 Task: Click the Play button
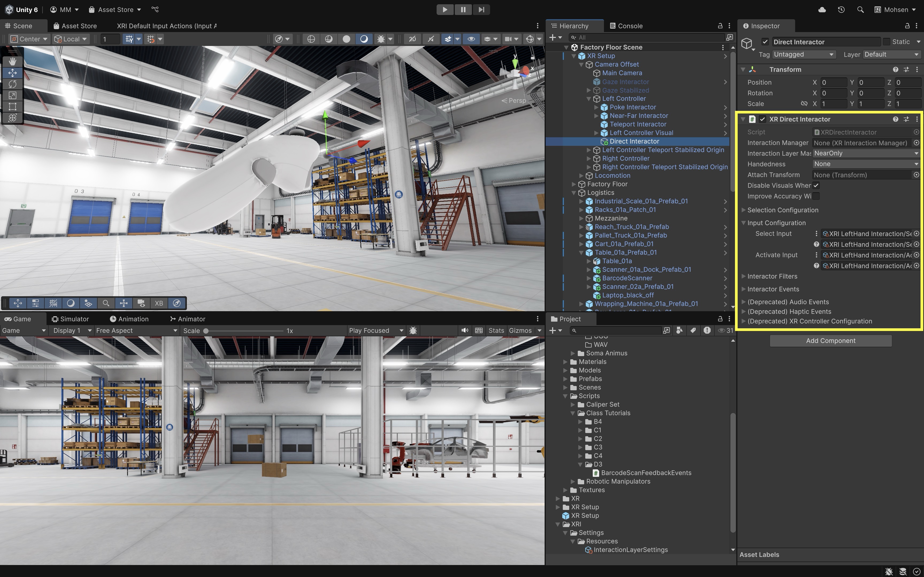tap(445, 10)
